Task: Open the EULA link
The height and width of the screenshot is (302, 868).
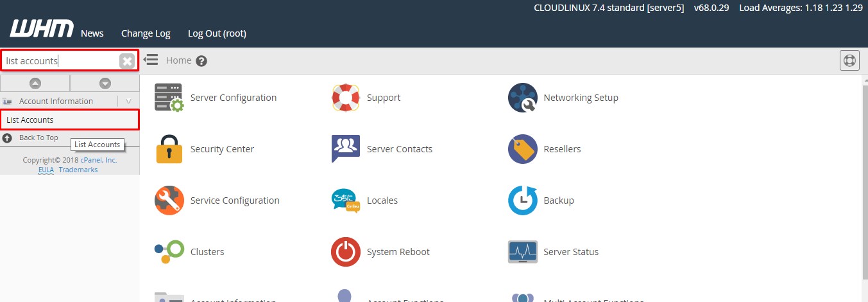Action: pyautogui.click(x=46, y=170)
